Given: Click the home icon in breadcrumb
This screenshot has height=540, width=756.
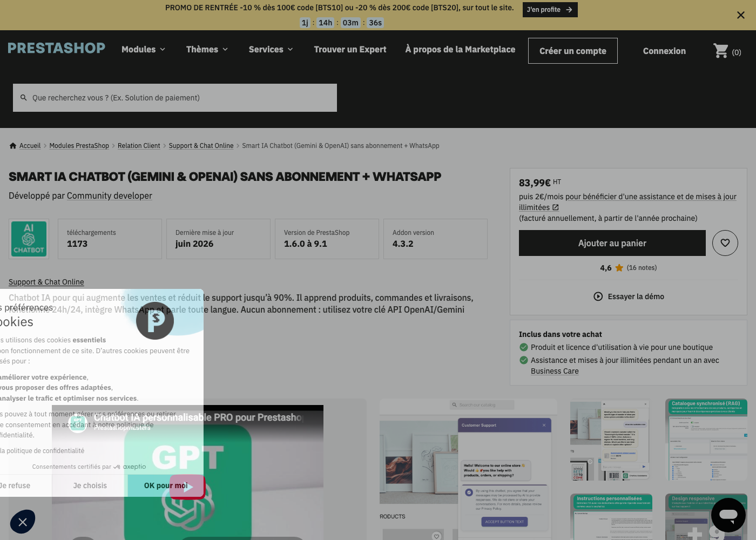Looking at the screenshot, I should coord(13,146).
